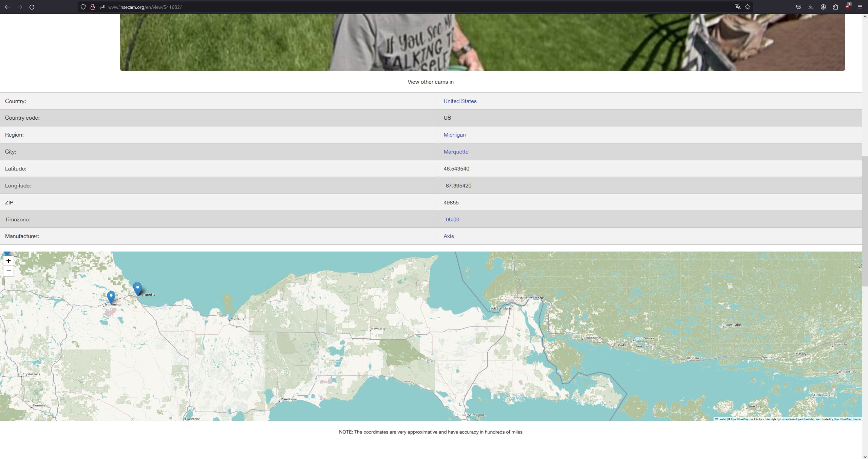Viewport: 868px width, 459px height.
Task: Open the OpenStreetMap contributors link
Action: 740,419
